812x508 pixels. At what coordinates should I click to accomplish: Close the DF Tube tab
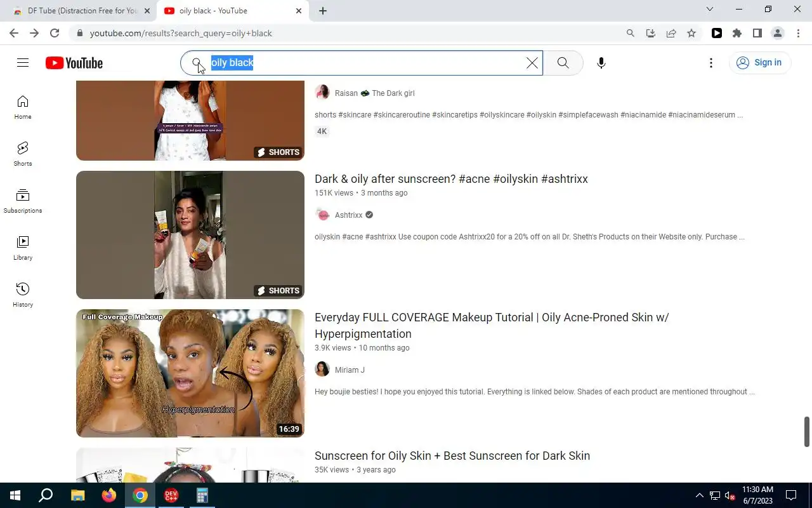[x=147, y=11]
